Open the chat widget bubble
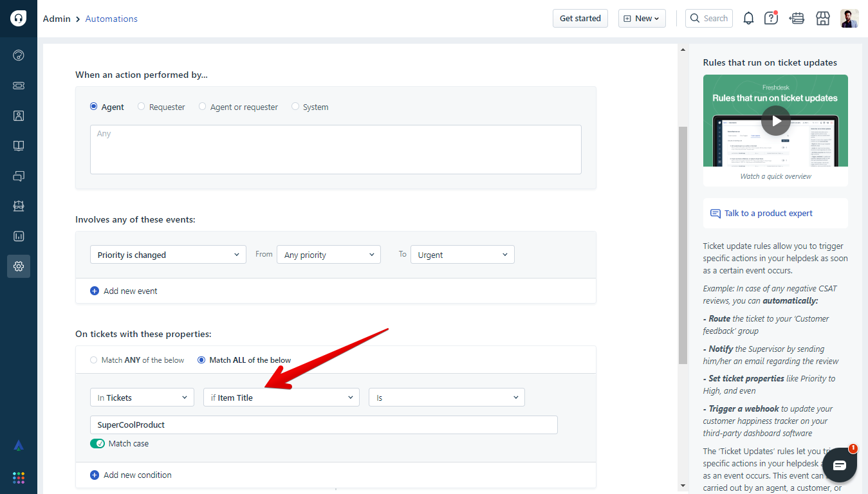The width and height of the screenshot is (868, 494). click(839, 465)
